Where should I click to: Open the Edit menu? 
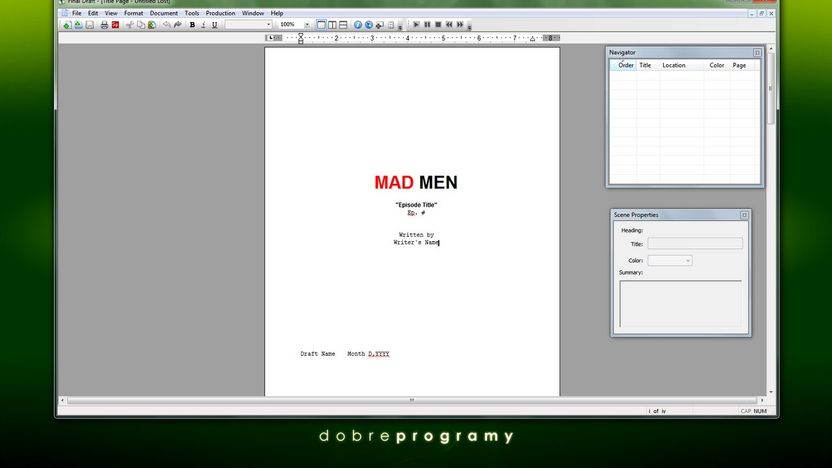tap(93, 13)
